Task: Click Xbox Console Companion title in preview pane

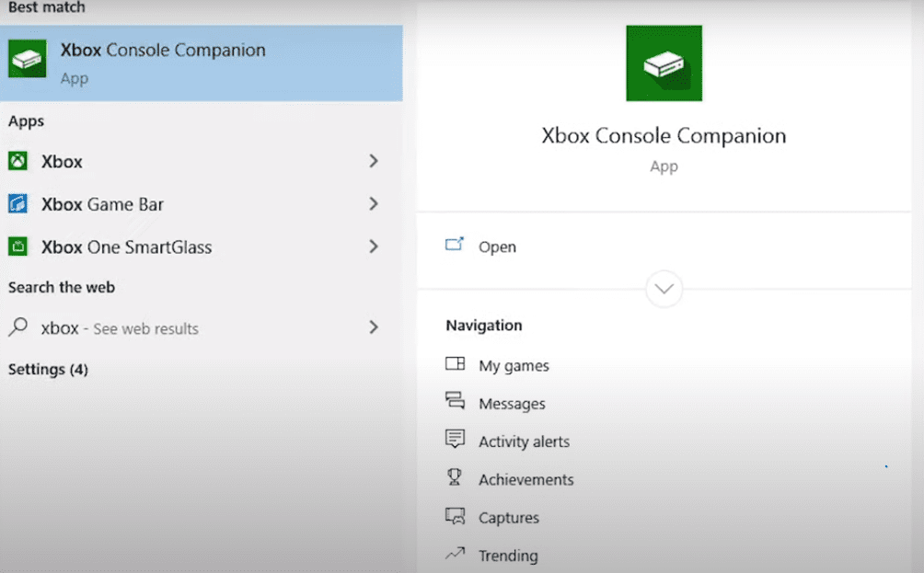Action: (x=664, y=136)
